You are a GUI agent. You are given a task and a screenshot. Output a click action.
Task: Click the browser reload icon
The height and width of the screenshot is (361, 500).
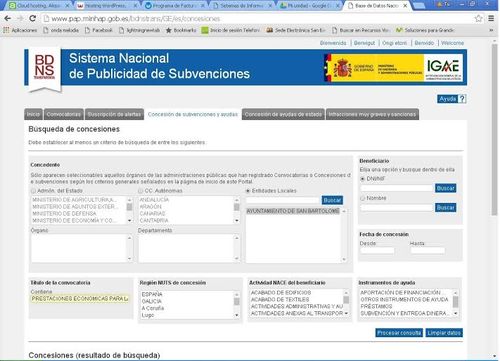[32, 18]
